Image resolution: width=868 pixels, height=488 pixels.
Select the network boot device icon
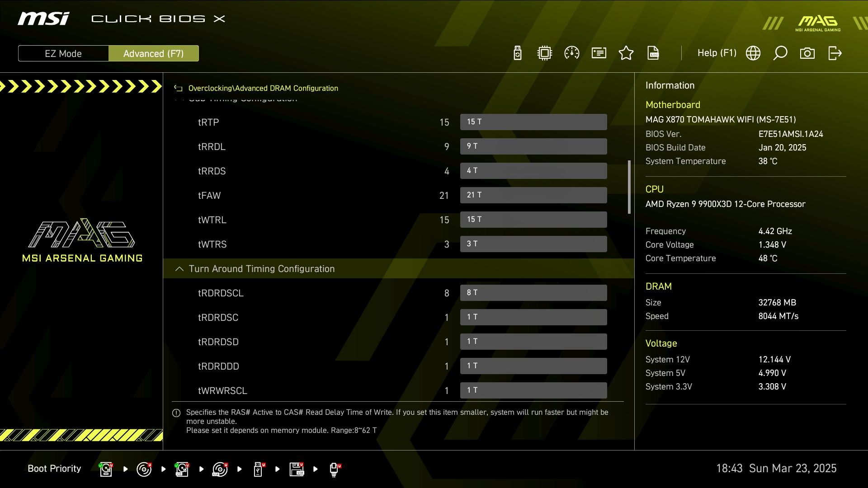point(334,469)
